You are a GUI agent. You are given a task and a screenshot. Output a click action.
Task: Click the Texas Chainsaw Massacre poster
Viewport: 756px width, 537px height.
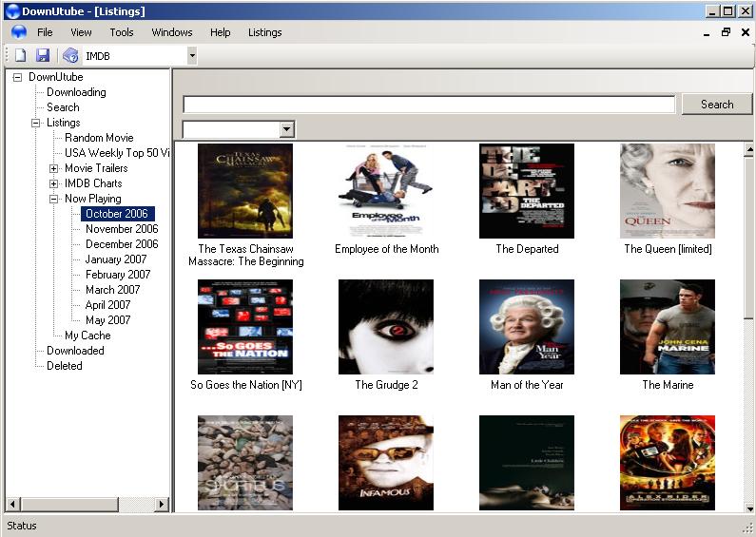[x=245, y=191]
